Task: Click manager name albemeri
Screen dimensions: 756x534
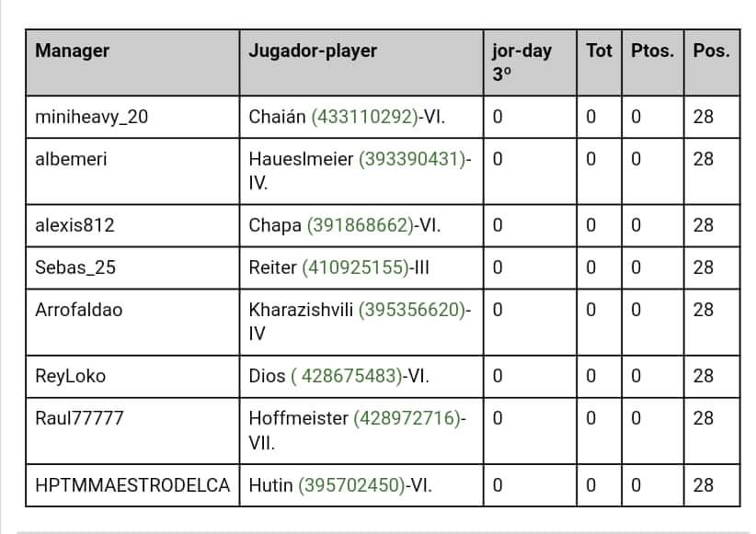Action: 71,159
